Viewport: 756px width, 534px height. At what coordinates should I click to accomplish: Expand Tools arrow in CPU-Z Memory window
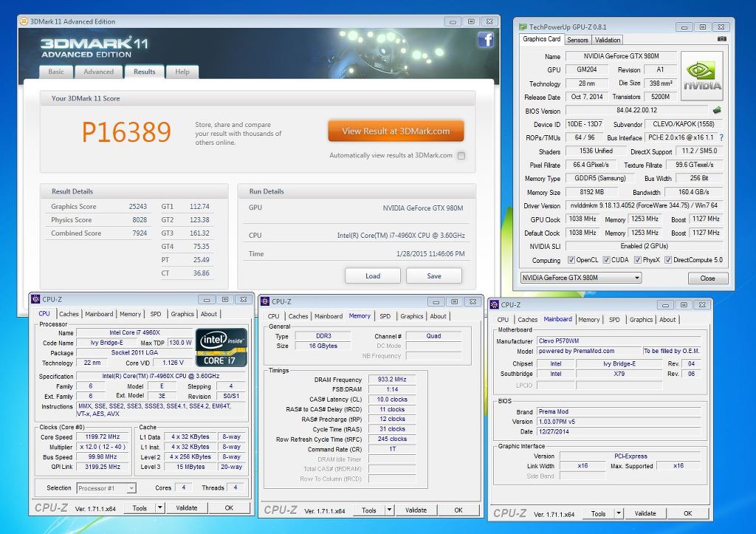coord(390,510)
